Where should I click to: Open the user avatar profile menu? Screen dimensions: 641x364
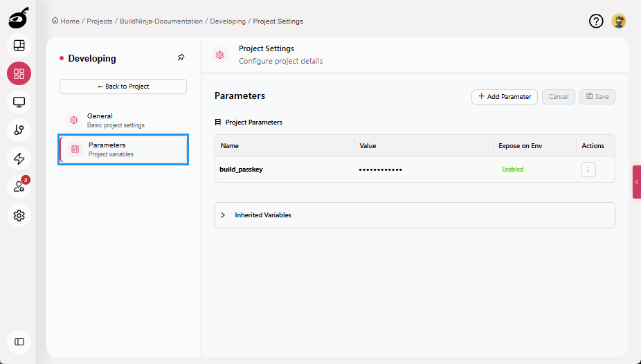coord(619,21)
